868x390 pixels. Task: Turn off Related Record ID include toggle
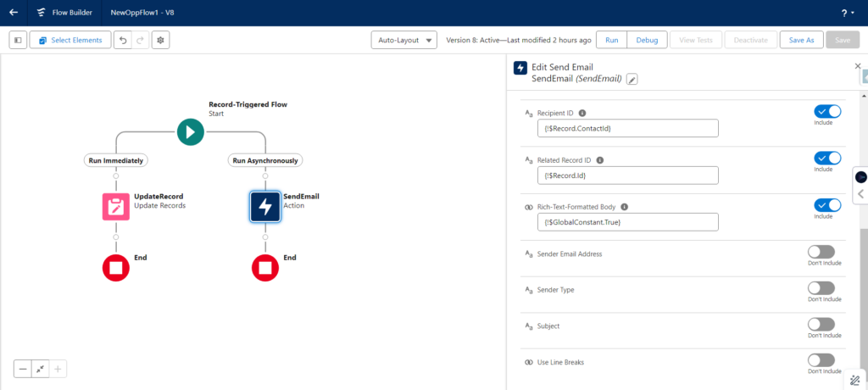pos(827,159)
